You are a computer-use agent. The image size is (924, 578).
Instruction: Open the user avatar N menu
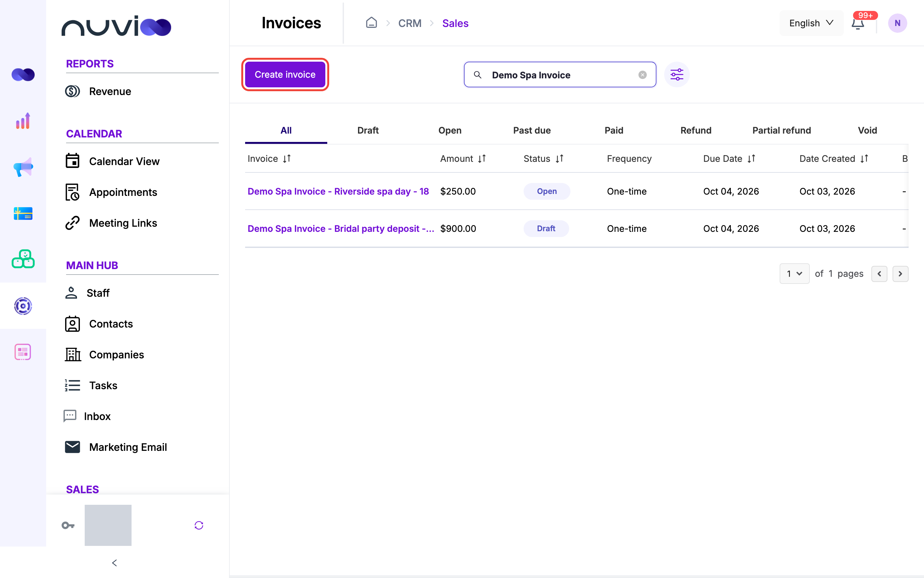click(897, 23)
